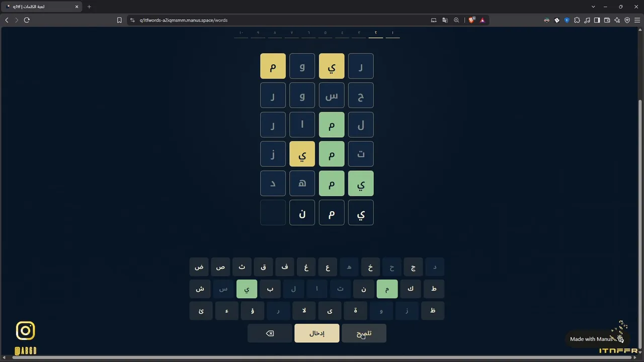
Task: Select level tab ٥
Action: point(325,33)
